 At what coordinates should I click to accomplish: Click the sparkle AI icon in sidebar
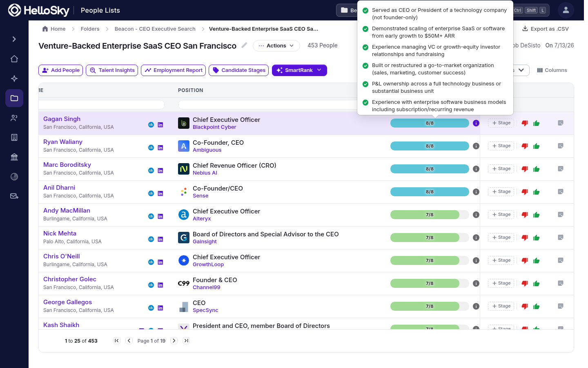click(14, 79)
